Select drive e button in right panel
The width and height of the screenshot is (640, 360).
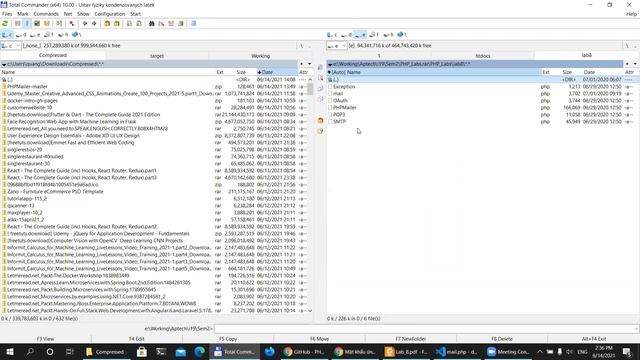(x=360, y=35)
